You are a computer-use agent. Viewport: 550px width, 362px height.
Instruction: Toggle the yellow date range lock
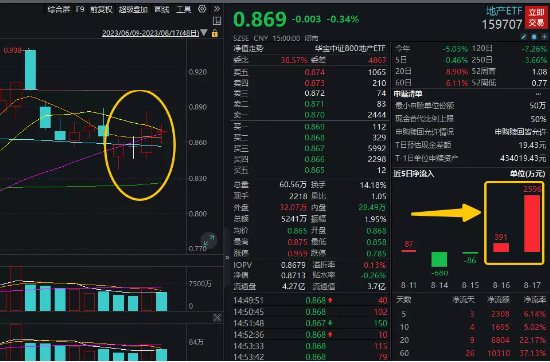pos(215,33)
